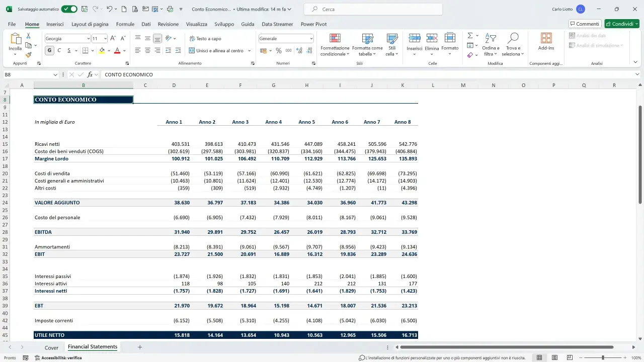Click the increase decimal places icon
The width and height of the screenshot is (644, 362).
pos(300,50)
